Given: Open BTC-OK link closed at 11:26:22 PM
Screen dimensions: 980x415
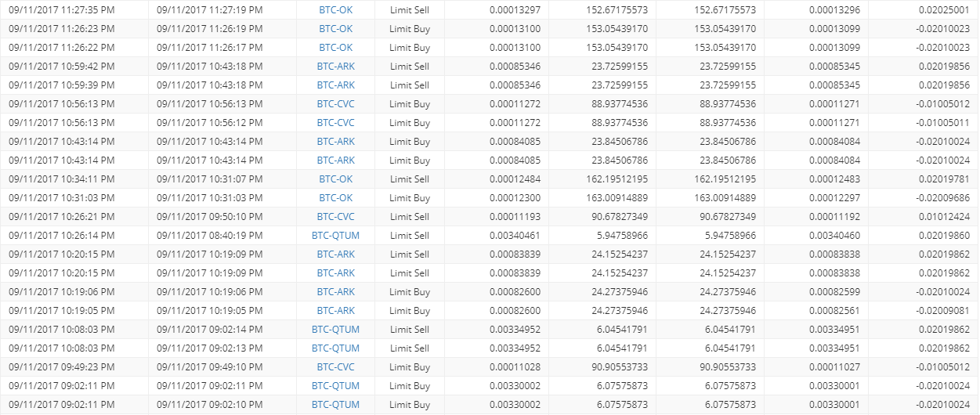Looking at the screenshot, I should pos(335,48).
